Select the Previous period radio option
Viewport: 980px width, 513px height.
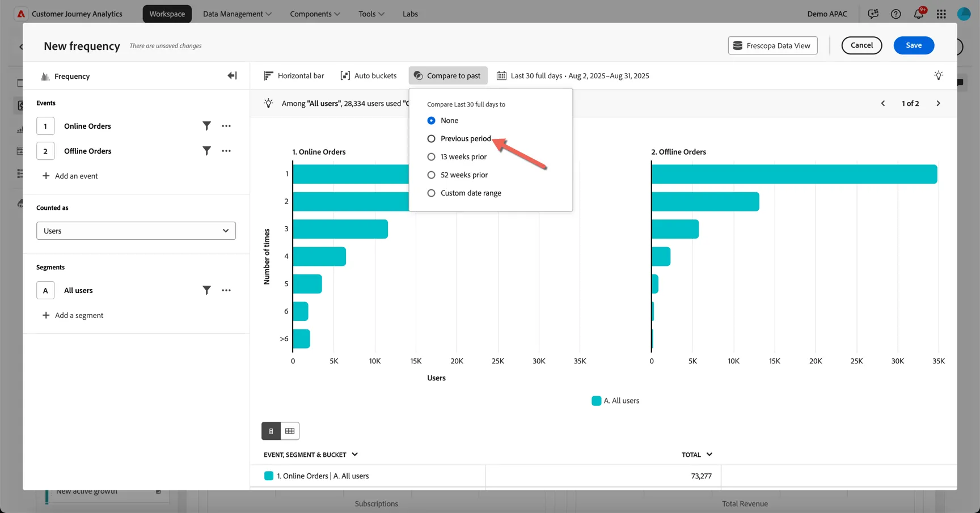[x=459, y=138]
